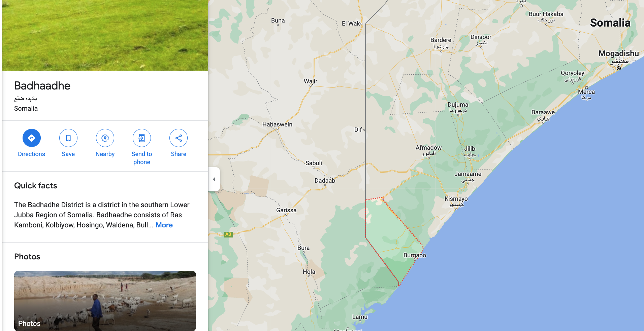Click the Send to phone icon
644x331 pixels.
(142, 138)
